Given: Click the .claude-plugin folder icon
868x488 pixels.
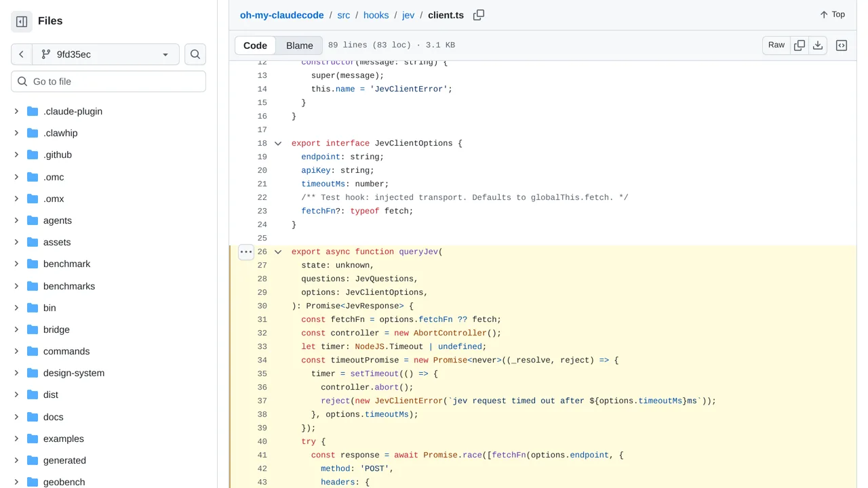Looking at the screenshot, I should pos(33,111).
